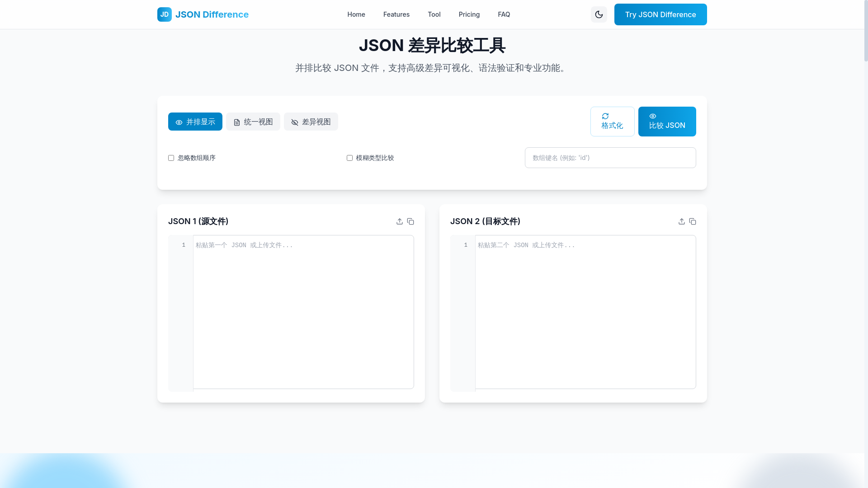Open the Features nav link

pyautogui.click(x=396, y=14)
